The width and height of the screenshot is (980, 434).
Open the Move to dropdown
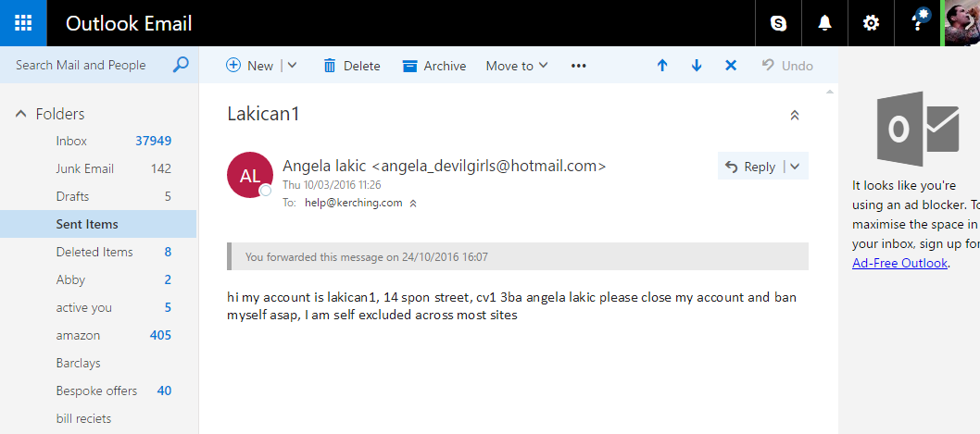pyautogui.click(x=517, y=66)
